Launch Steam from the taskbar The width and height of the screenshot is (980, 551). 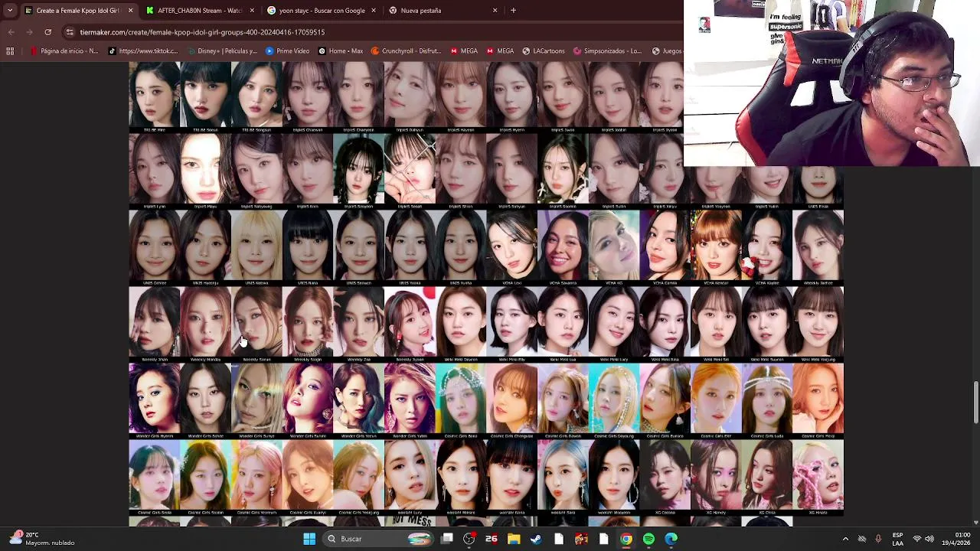pyautogui.click(x=536, y=539)
